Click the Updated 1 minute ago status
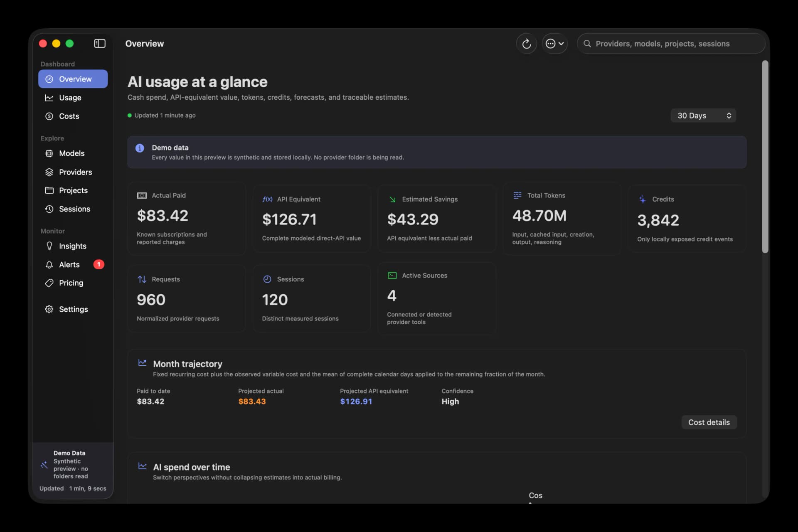 tap(161, 116)
